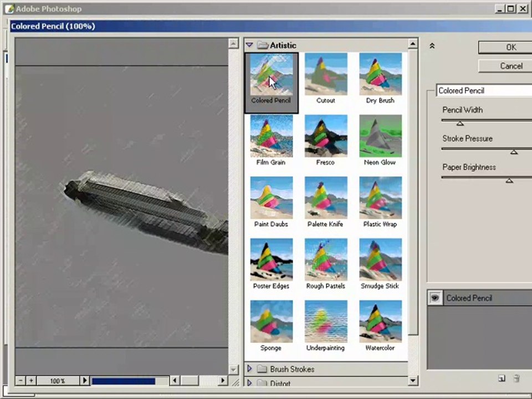Image resolution: width=532 pixels, height=399 pixels.
Task: Select the Paint Daubs filter thumbnail
Action: click(272, 198)
